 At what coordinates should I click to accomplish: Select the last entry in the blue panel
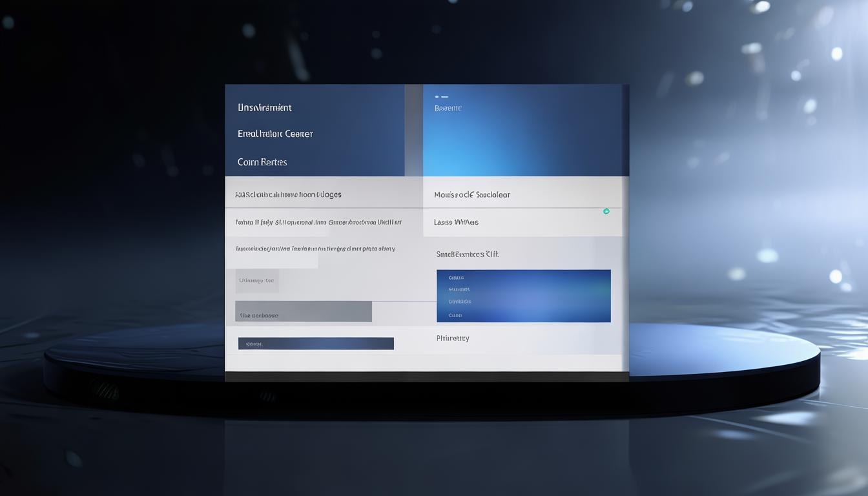(x=455, y=316)
